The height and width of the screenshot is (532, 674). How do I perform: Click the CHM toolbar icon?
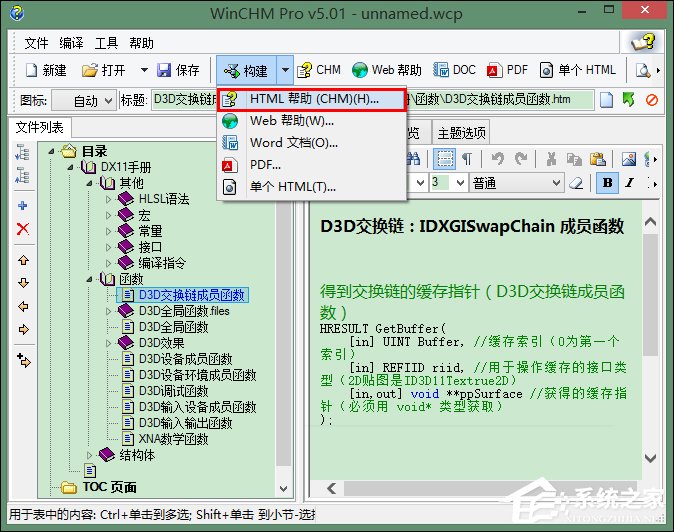click(319, 70)
